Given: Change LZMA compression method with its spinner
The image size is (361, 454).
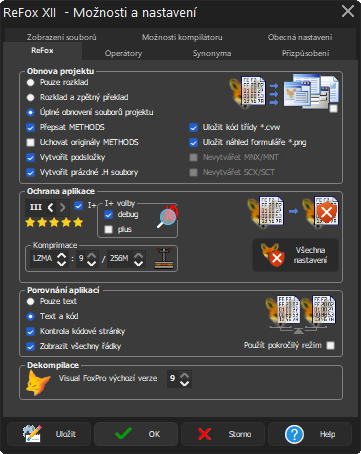Looking at the screenshot, I should [x=61, y=259].
